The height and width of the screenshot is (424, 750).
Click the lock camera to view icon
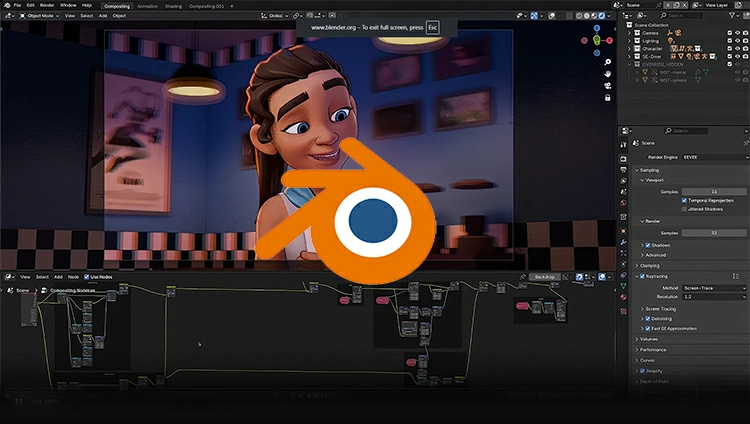click(607, 98)
